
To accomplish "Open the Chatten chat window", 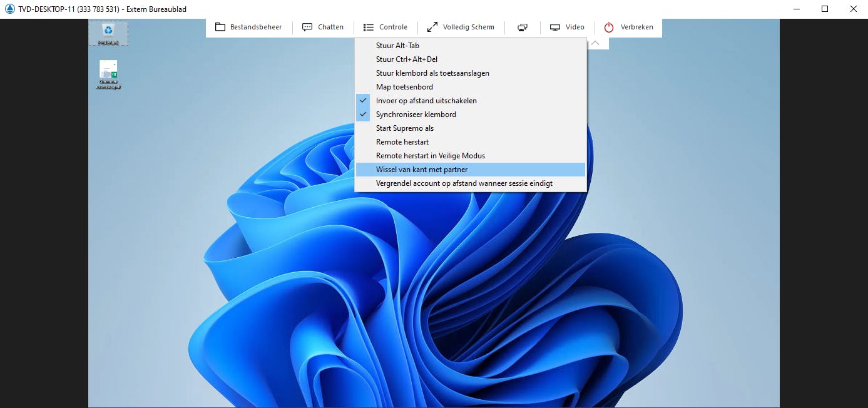I will click(x=323, y=27).
